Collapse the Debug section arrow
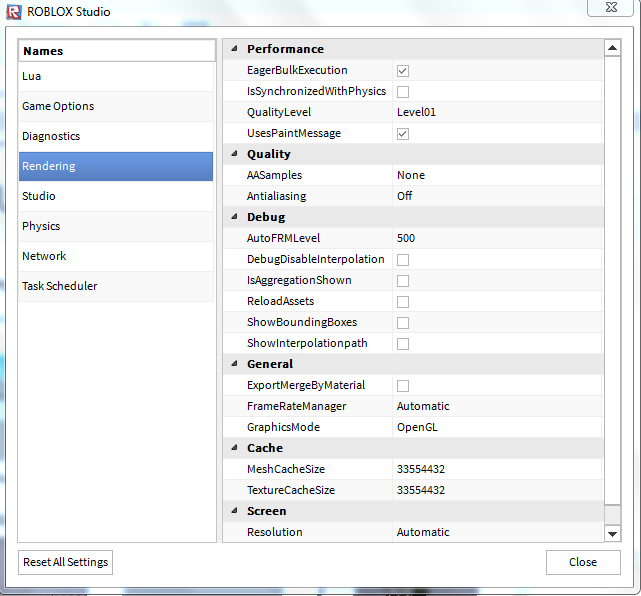Screen dimensions: 641x596 coord(235,217)
